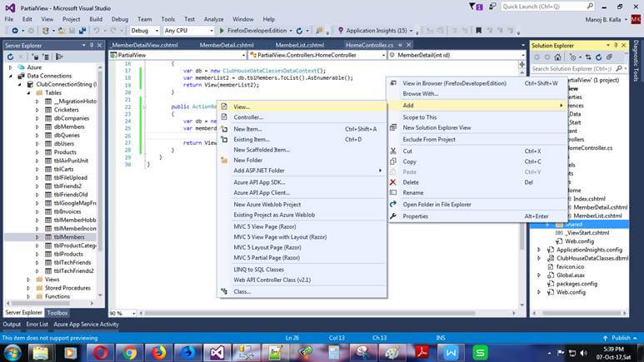Choose LINQ to SQL Classes
This screenshot has width=644, height=362.
pyautogui.click(x=302, y=270)
